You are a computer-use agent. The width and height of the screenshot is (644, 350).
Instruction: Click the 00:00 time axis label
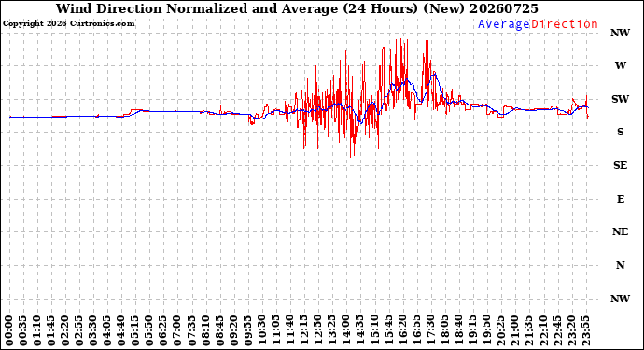point(9,330)
